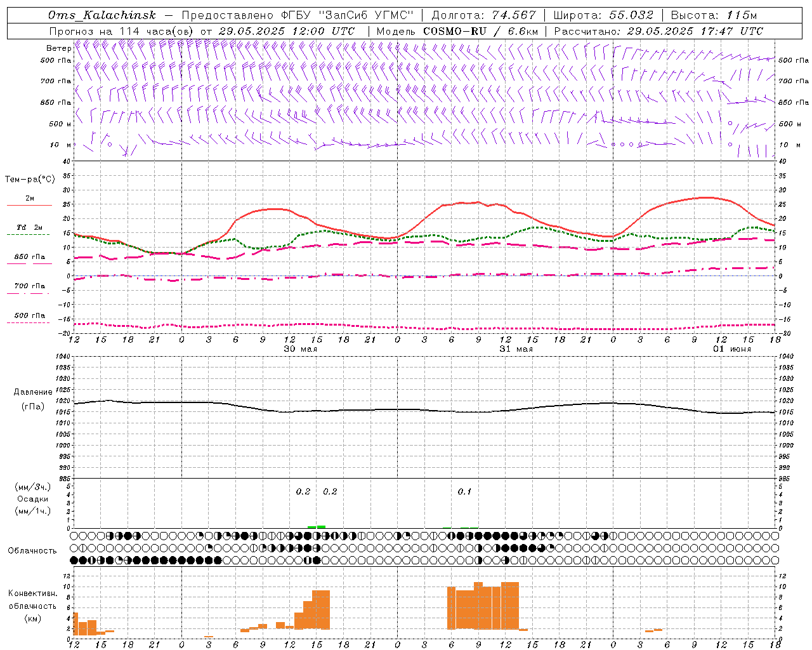Select the text Предоставлено ФГБУ "ЗапСиб УГМС"
812x650 pixels.
(x=297, y=16)
